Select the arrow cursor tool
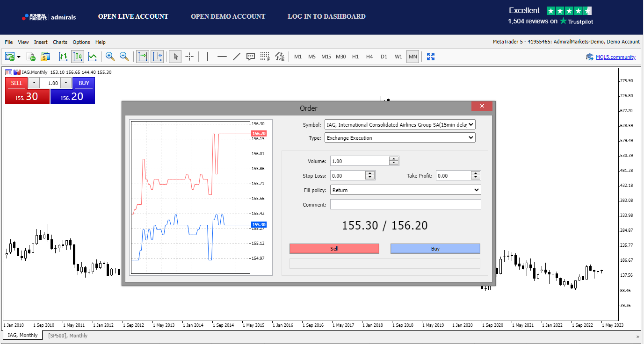Viewport: 644px width, 344px height. pos(175,57)
